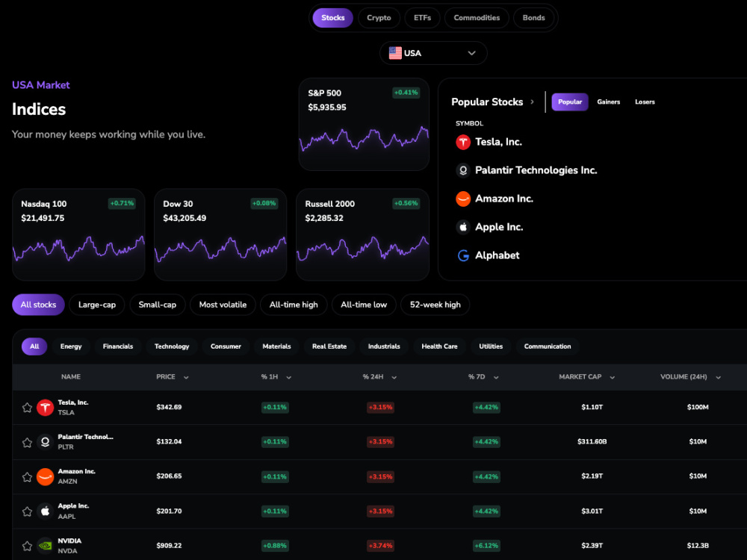Image resolution: width=747 pixels, height=560 pixels.
Task: Filter by Materials sector
Action: click(x=276, y=346)
